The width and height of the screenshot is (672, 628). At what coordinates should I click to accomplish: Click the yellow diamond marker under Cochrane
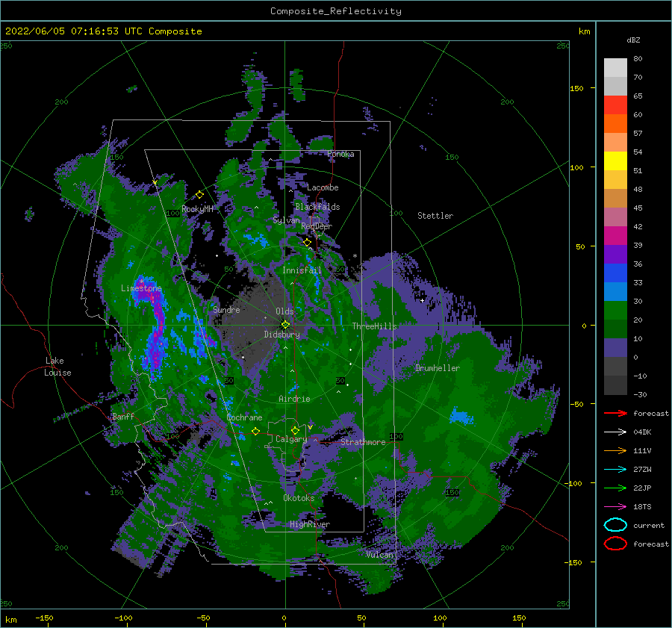255,431
